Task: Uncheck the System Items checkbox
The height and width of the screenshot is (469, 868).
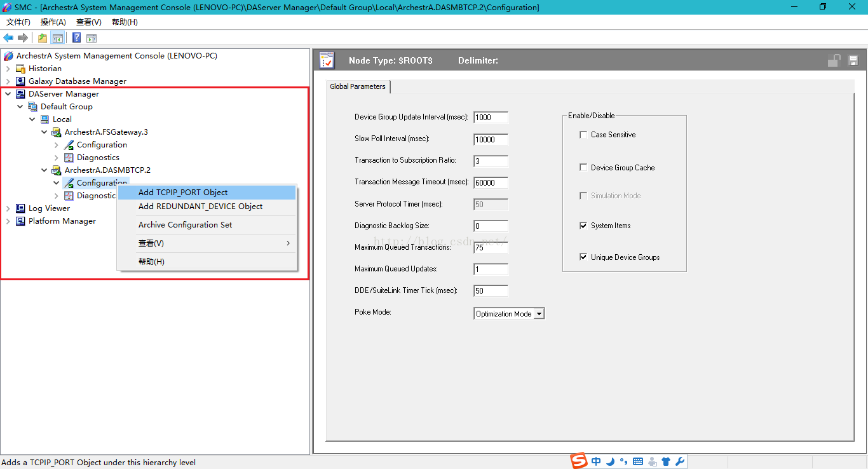Action: pos(583,226)
